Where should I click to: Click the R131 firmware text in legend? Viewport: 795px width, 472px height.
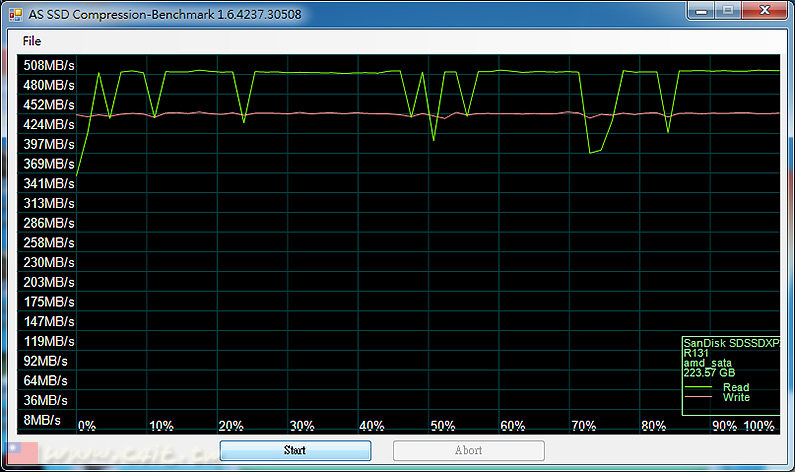696,353
